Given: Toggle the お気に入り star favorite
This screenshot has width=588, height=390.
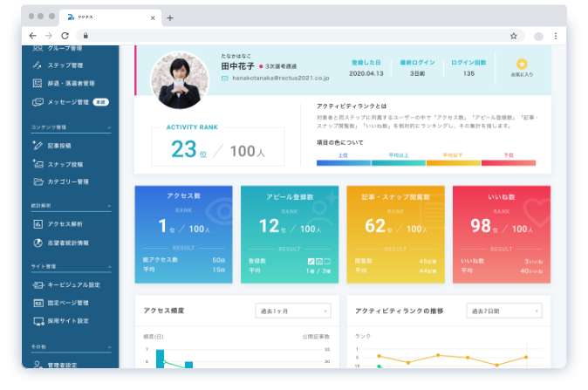Looking at the screenshot, I should (x=522, y=67).
